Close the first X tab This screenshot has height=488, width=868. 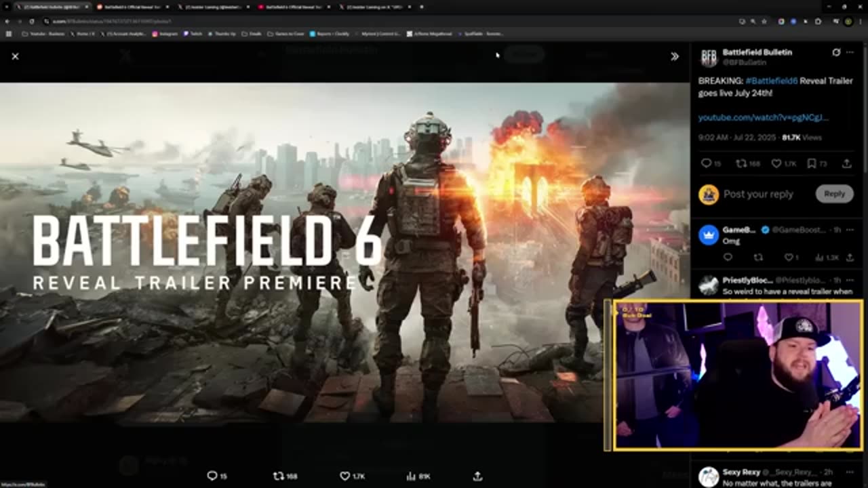point(86,7)
